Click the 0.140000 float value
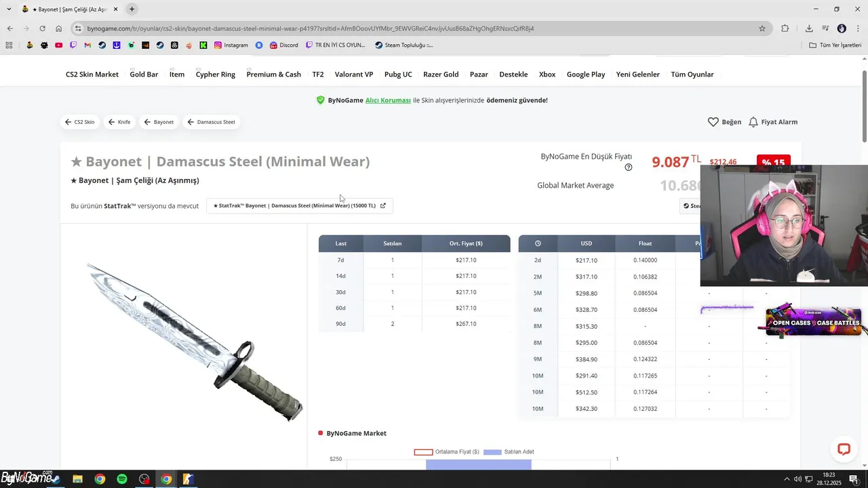 [645, 260]
